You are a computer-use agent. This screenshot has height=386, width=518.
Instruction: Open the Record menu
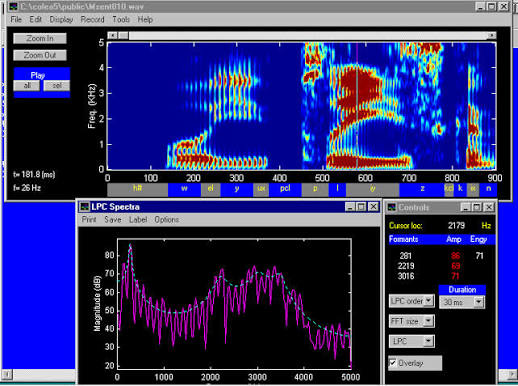coord(92,19)
